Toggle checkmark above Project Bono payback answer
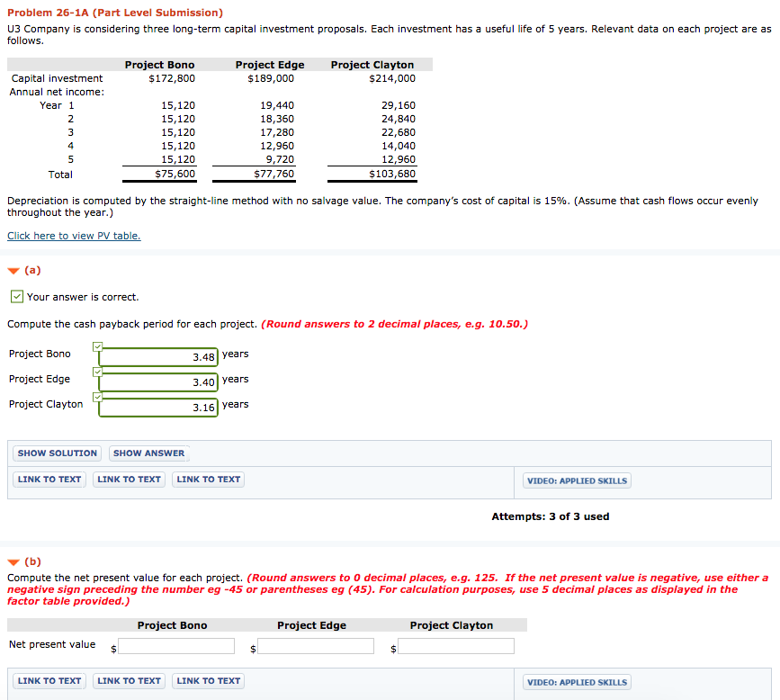This screenshot has width=780, height=700. point(97,346)
